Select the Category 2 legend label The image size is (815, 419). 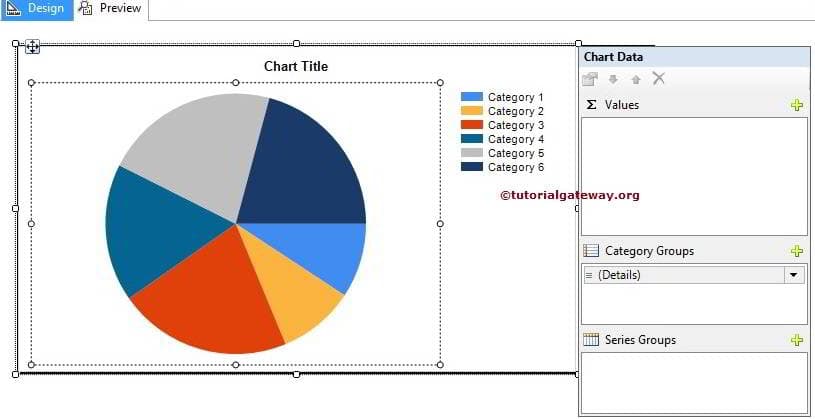(516, 111)
